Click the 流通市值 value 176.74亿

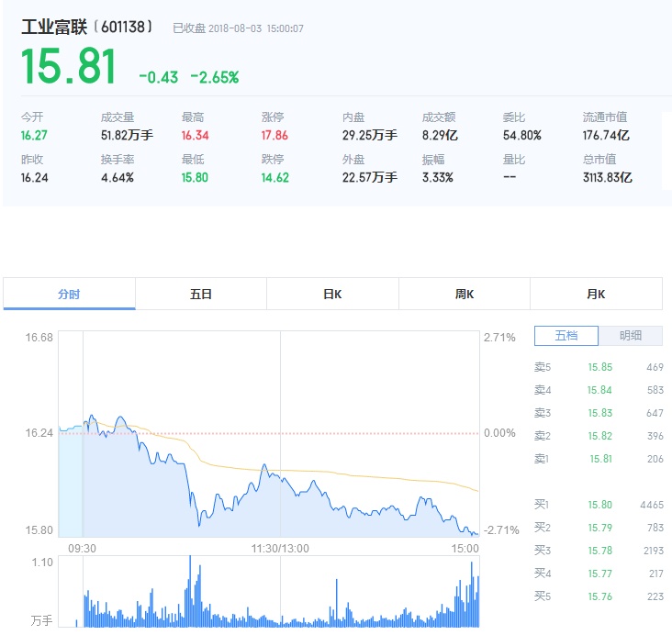click(x=606, y=136)
